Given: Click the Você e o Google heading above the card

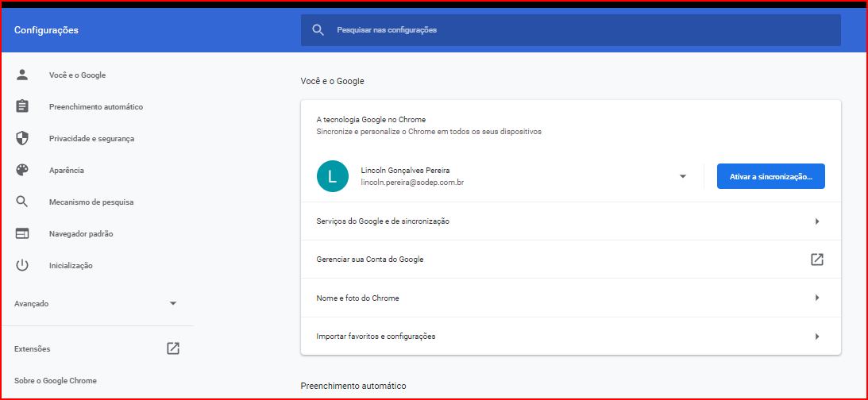Looking at the screenshot, I should 332,81.
